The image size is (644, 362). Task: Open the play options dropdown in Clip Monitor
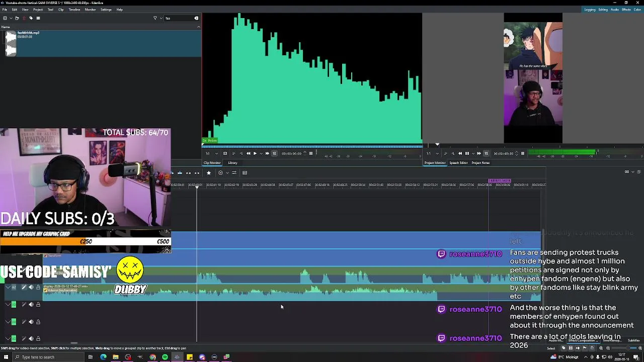261,153
